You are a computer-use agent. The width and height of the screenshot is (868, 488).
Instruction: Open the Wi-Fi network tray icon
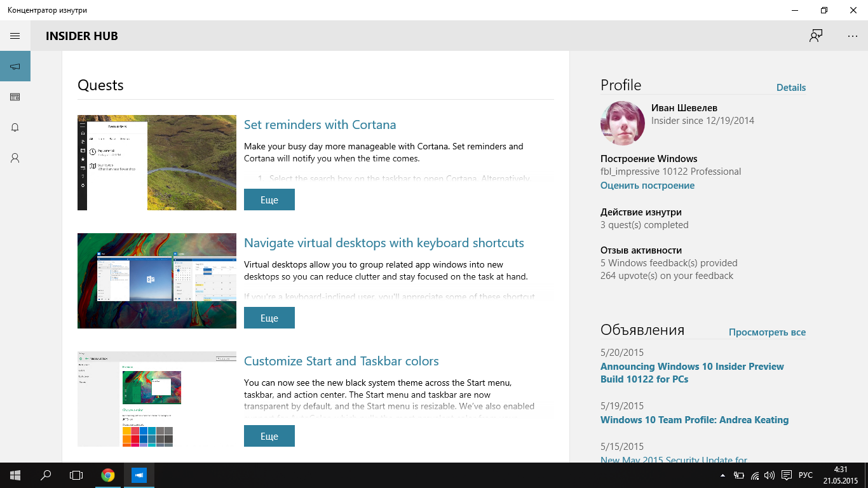pos(755,475)
